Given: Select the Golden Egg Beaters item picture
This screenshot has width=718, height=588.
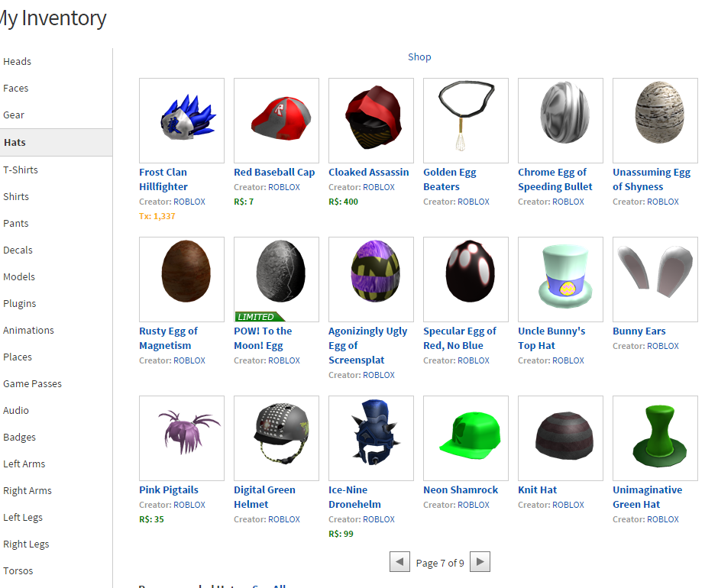Looking at the screenshot, I should tap(466, 121).
